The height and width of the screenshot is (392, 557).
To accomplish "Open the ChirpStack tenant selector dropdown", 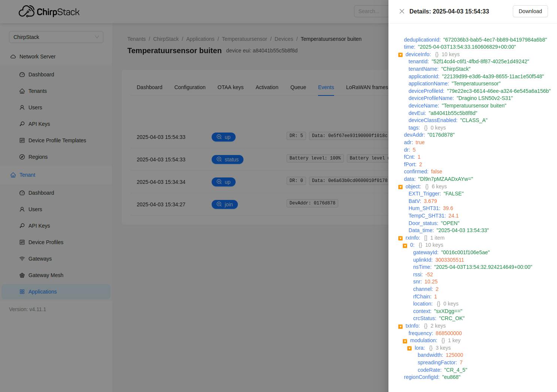I will click(56, 37).
